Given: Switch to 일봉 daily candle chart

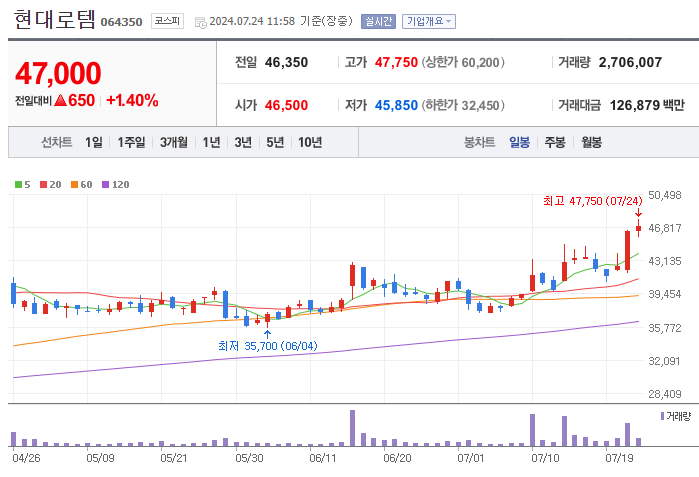Looking at the screenshot, I should coord(520,142).
